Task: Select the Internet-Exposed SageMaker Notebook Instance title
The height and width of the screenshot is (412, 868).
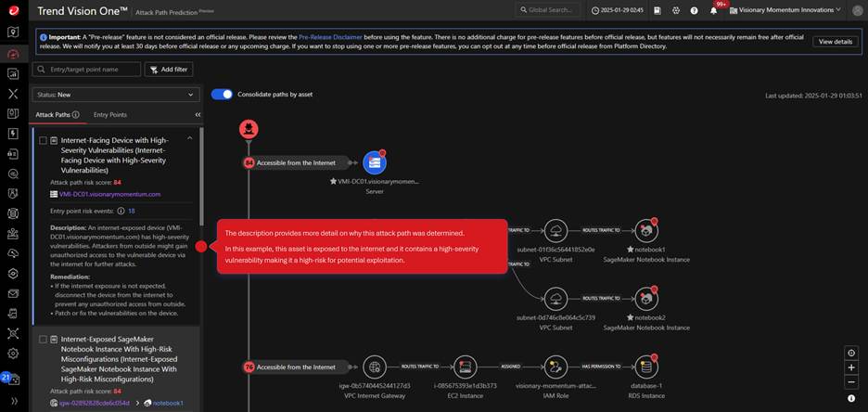Action: 119,359
